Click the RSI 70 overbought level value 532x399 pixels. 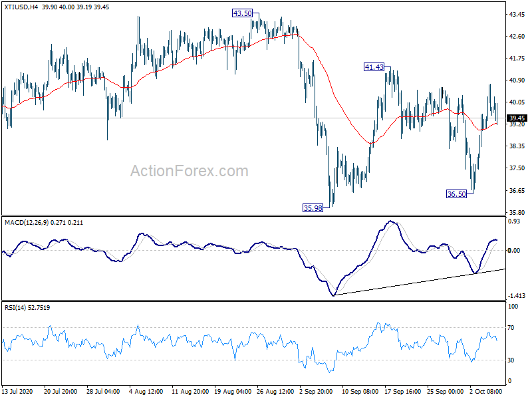511,327
